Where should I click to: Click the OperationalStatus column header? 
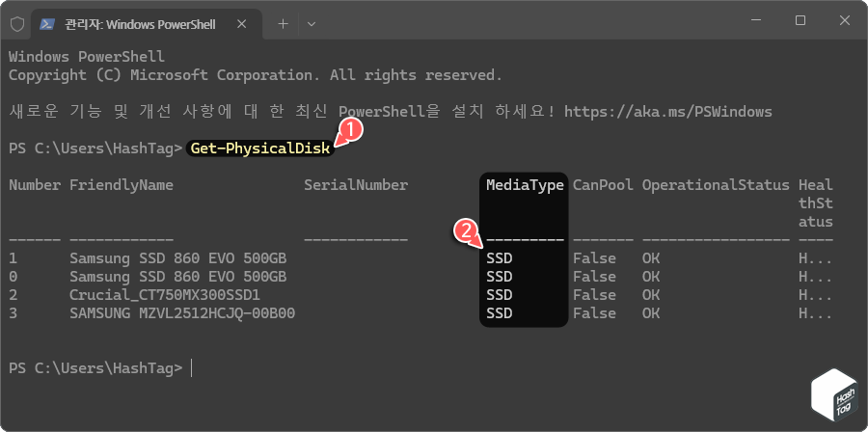716,185
